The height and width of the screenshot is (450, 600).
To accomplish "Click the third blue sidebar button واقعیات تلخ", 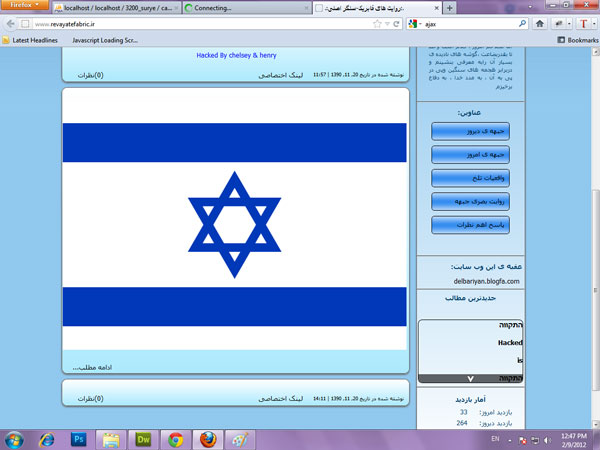I will click(470, 178).
